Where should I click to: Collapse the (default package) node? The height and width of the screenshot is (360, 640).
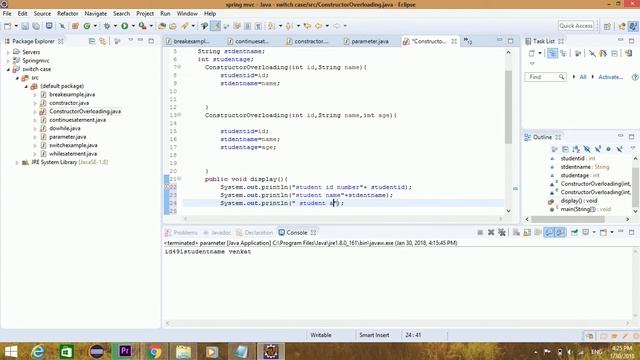tap(26, 86)
